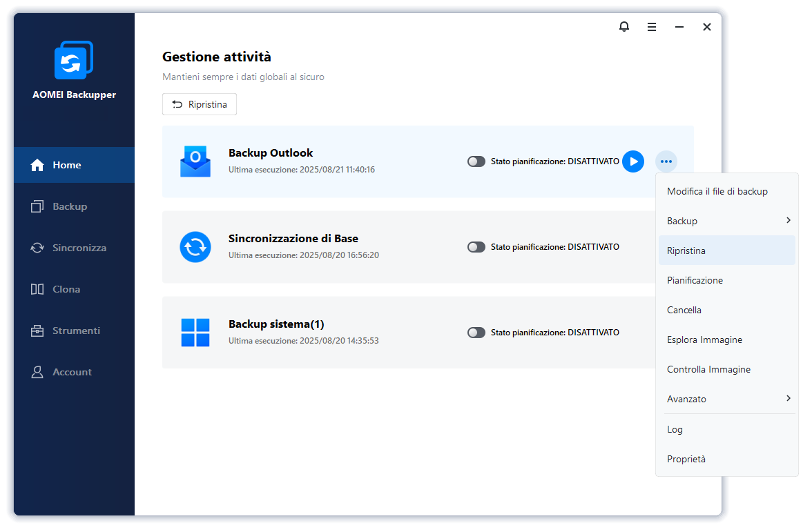Click the Outlook backup task icon

coord(195,161)
